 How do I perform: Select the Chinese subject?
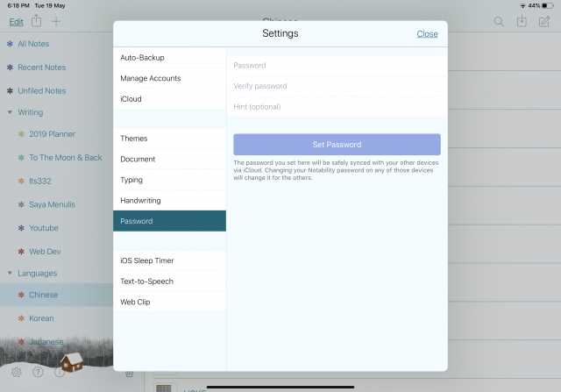click(x=44, y=295)
